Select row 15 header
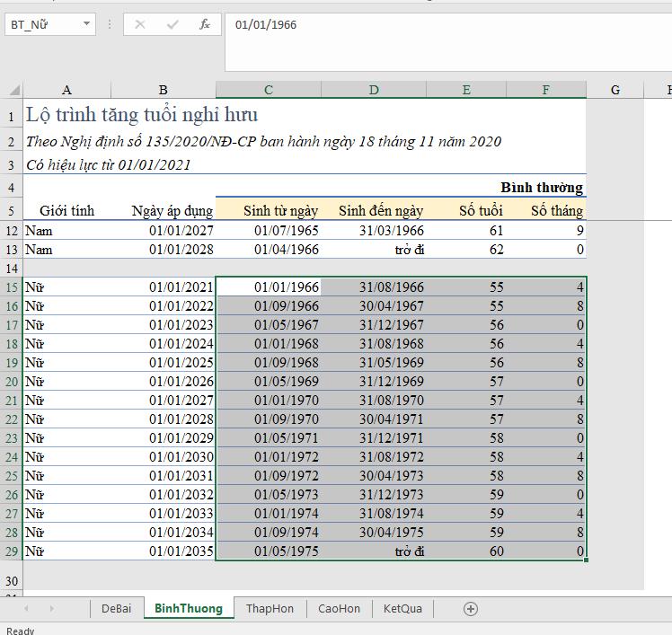This screenshot has height=635, width=672. (12, 287)
